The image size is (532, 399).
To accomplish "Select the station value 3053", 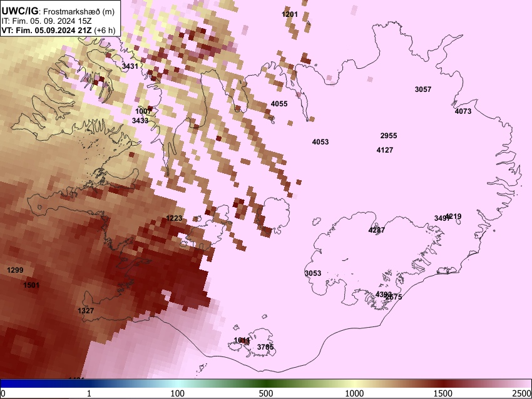I will coord(313,273).
